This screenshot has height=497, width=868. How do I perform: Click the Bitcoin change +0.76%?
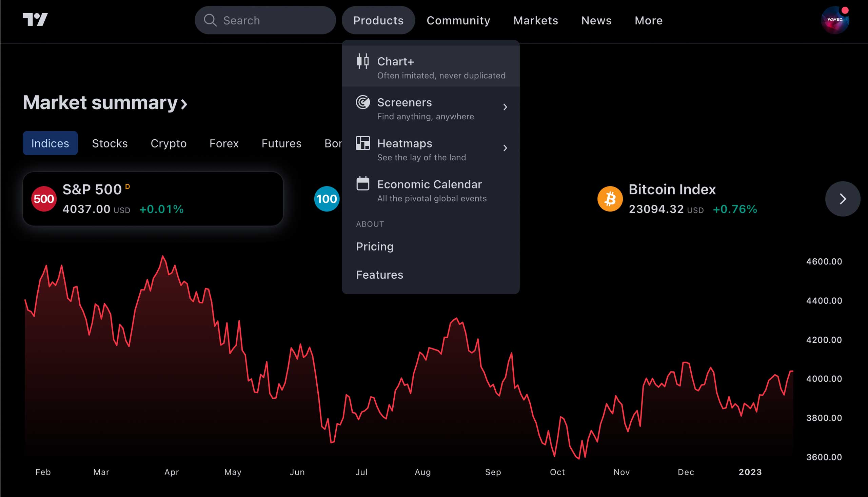click(x=735, y=209)
